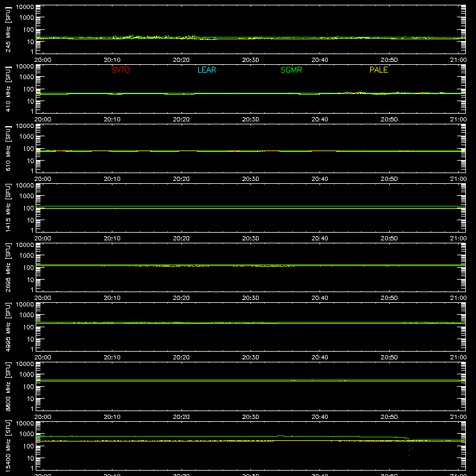Select the 245 MHz [SFU] axis title

8,29
